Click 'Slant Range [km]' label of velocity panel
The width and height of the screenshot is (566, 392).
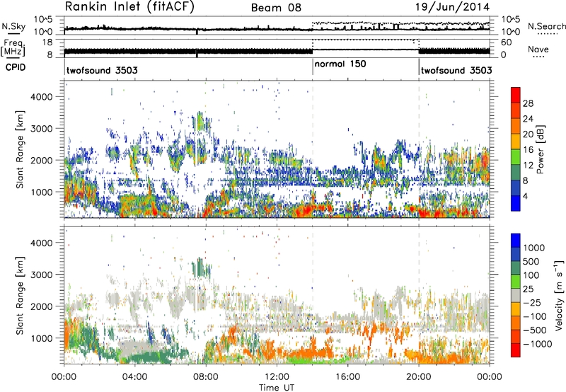click(x=20, y=295)
